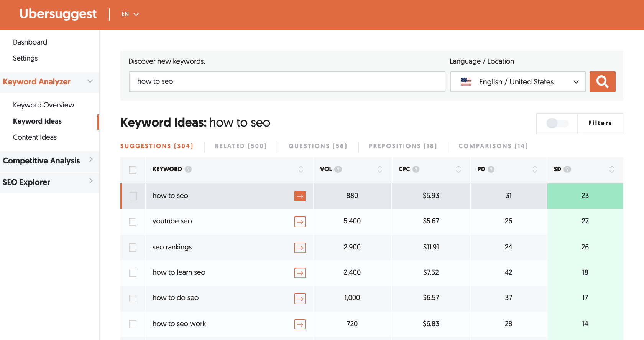Switch to PREPOSITIONS (18) tab
Image resolution: width=644 pixels, height=340 pixels.
coord(403,146)
